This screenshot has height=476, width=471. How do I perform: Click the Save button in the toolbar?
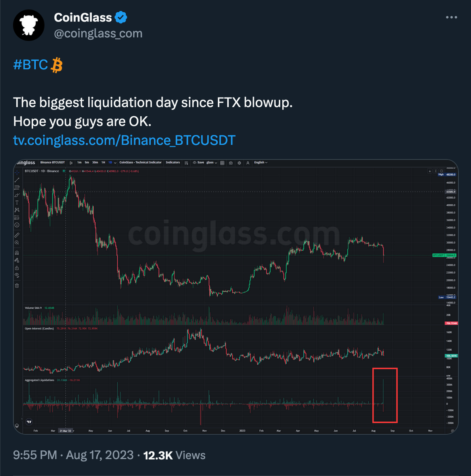pos(199,163)
